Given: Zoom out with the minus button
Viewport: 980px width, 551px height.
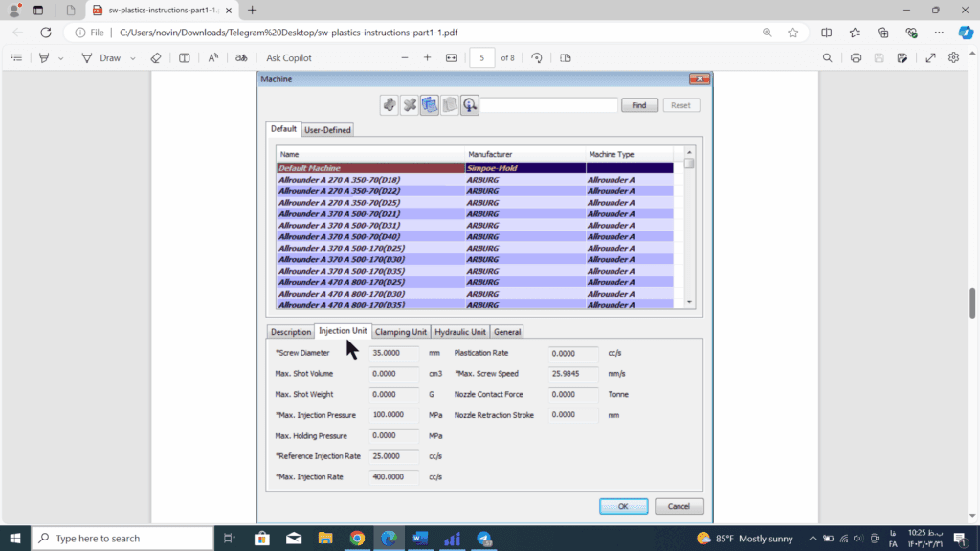Looking at the screenshot, I should pos(404,58).
